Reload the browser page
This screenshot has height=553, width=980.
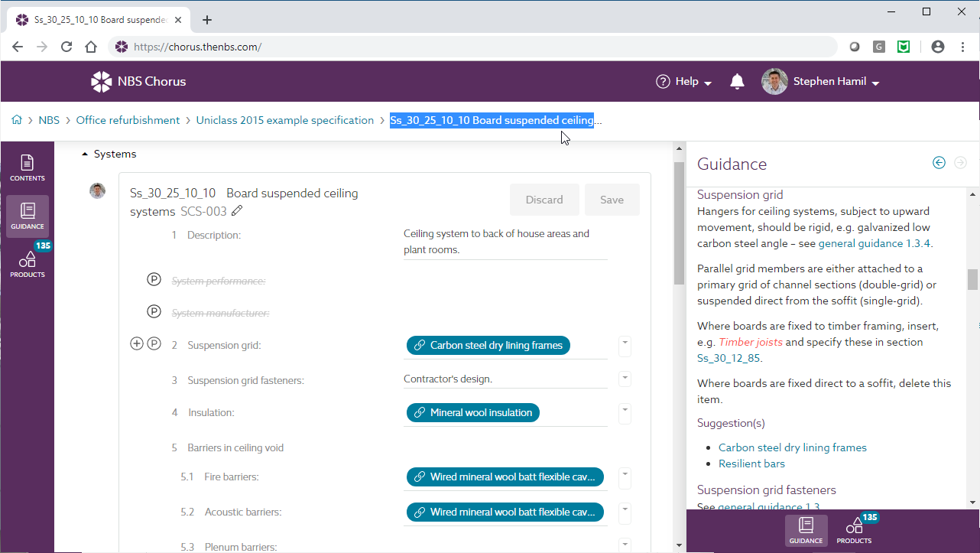coord(67,47)
